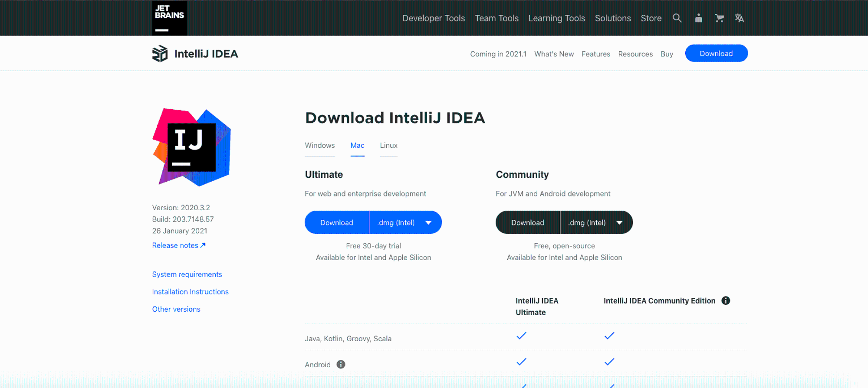Open the language translation icon

[740, 18]
